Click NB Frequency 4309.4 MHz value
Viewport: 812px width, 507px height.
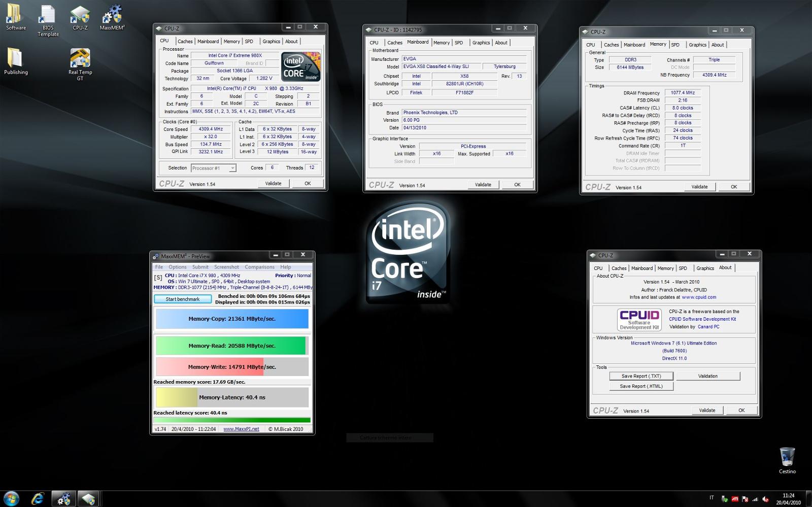(714, 75)
